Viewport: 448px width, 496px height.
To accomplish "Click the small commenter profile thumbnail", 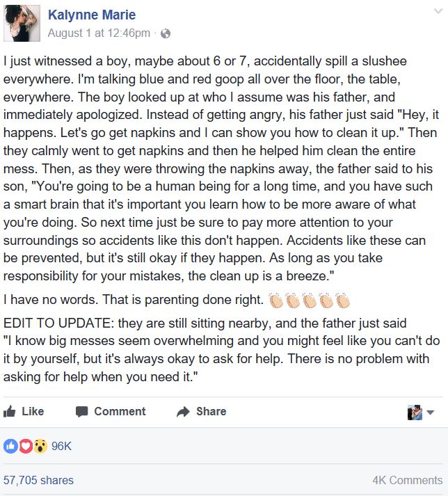I will point(415,412).
